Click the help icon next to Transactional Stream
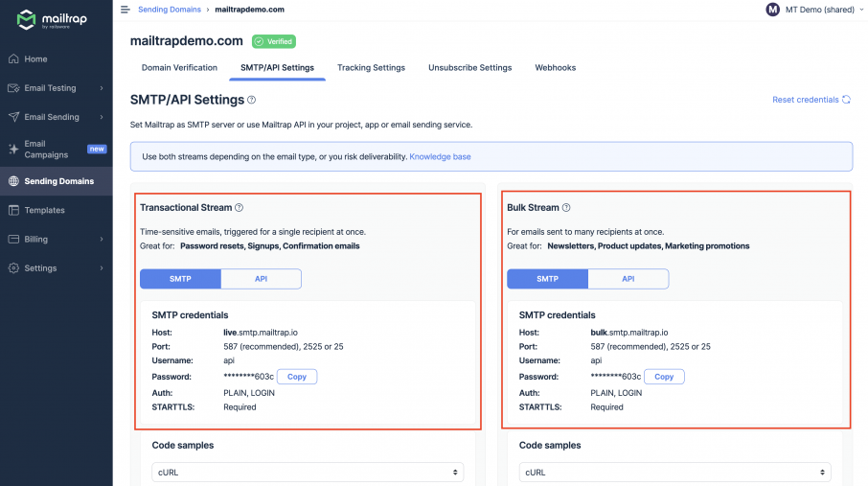The height and width of the screenshot is (486, 868). tap(240, 207)
